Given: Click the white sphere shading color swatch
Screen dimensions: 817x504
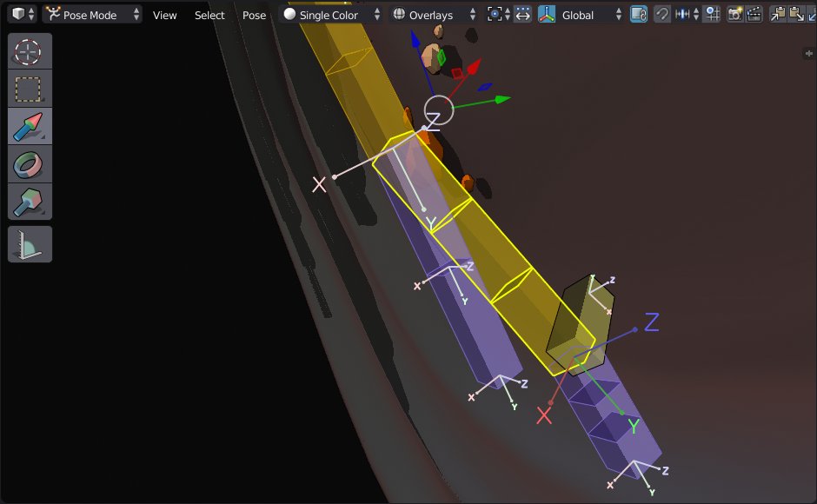Looking at the screenshot, I should 289,14.
